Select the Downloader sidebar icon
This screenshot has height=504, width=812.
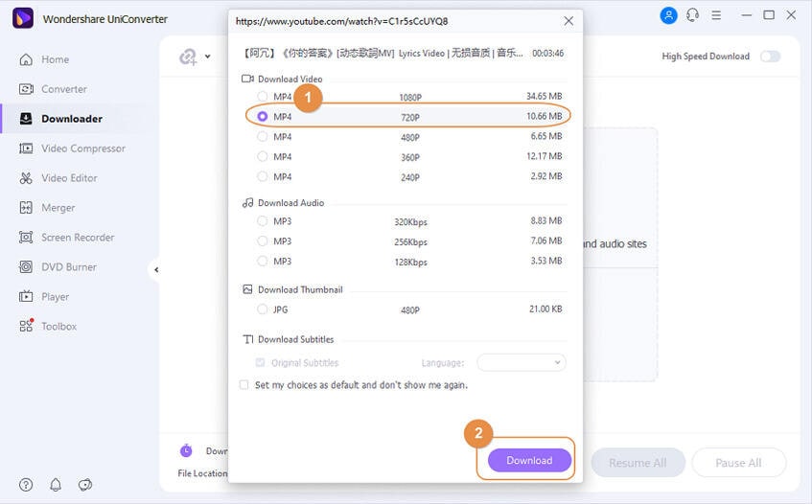click(x=26, y=119)
